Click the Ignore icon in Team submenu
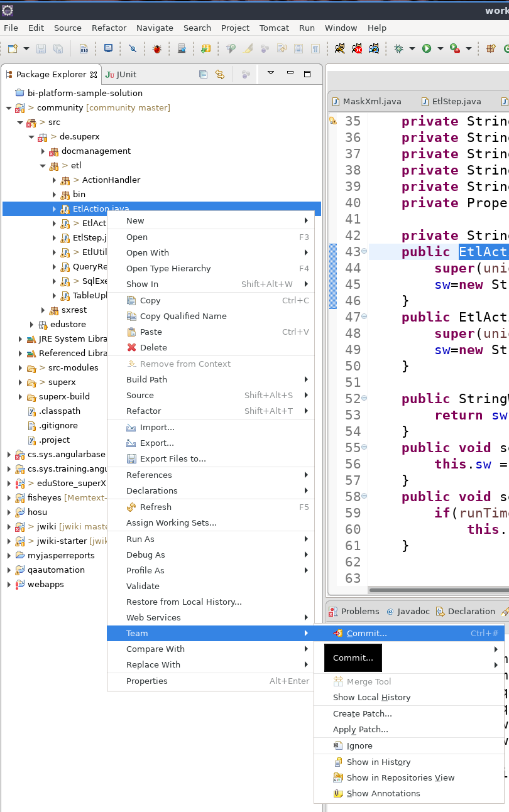Image resolution: width=509 pixels, height=812 pixels. pos(338,745)
